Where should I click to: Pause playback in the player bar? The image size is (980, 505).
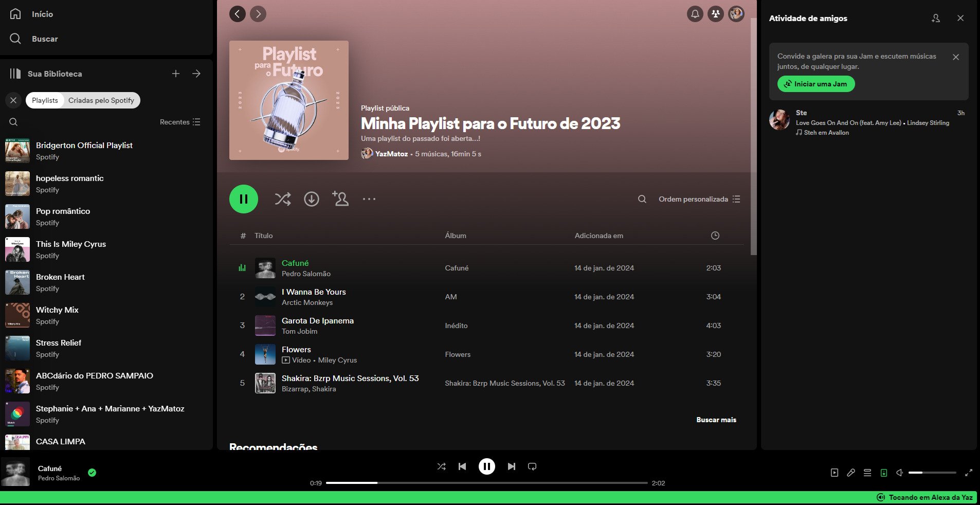click(487, 466)
